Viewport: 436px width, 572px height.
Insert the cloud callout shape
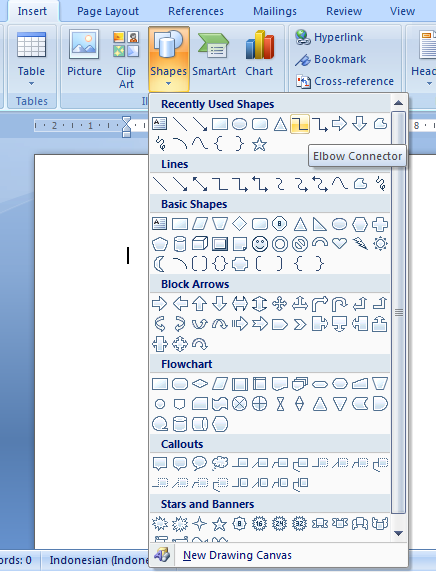[220, 463]
